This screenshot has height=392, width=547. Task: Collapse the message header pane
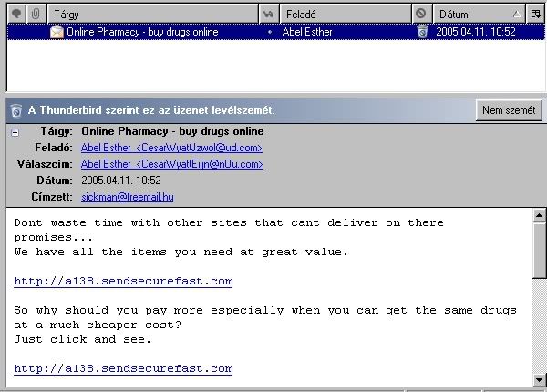[15, 132]
